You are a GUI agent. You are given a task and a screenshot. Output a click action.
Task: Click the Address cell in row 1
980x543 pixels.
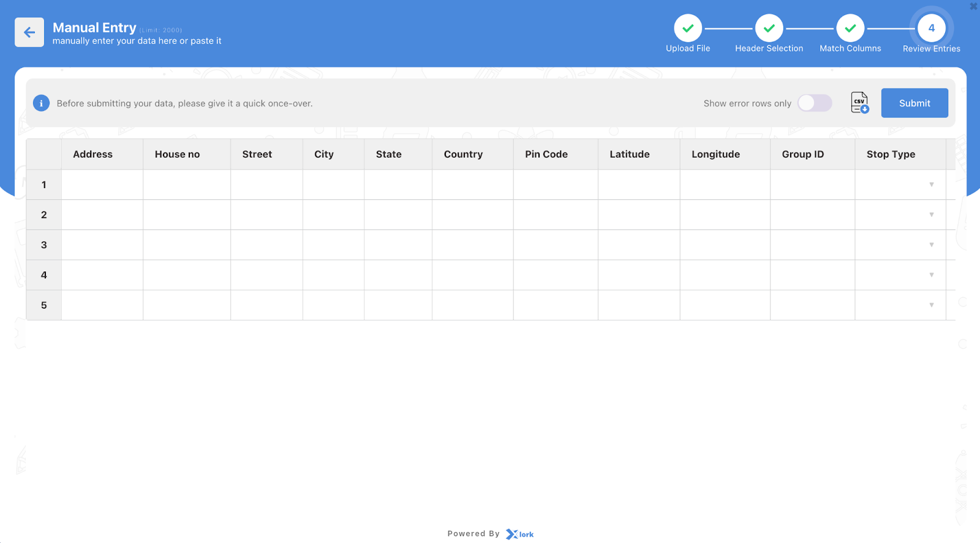102,184
